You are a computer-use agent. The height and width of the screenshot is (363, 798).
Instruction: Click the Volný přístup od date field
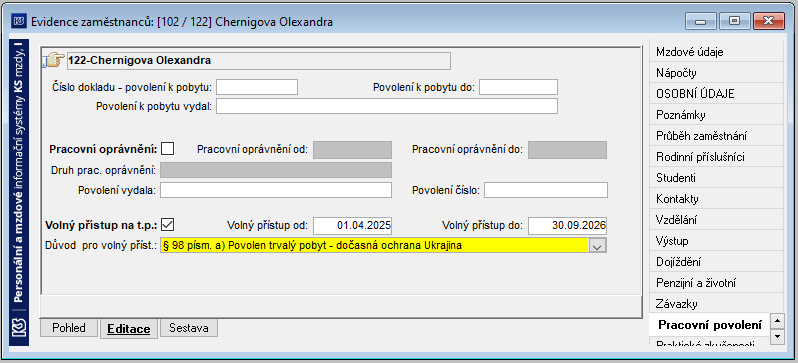pos(352,226)
